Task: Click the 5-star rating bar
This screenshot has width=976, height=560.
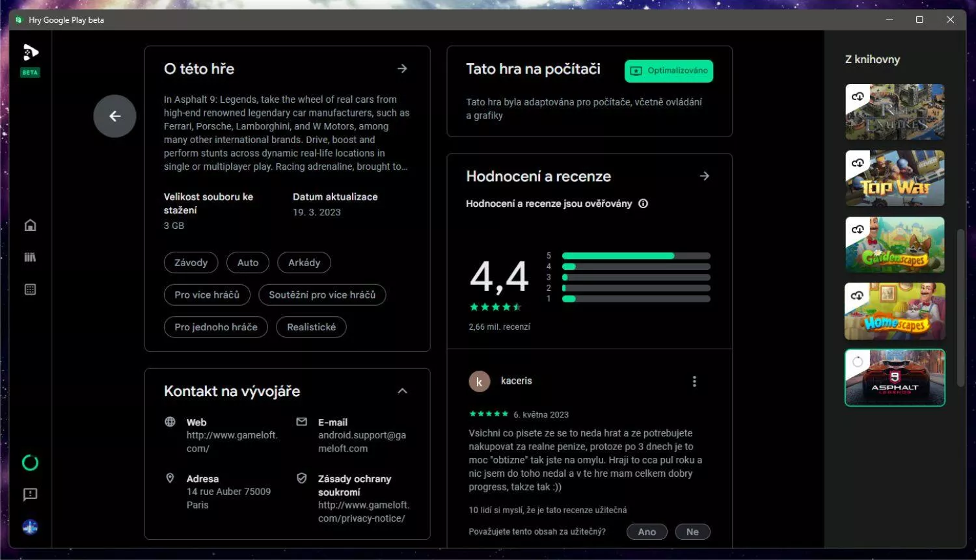Action: (x=636, y=256)
